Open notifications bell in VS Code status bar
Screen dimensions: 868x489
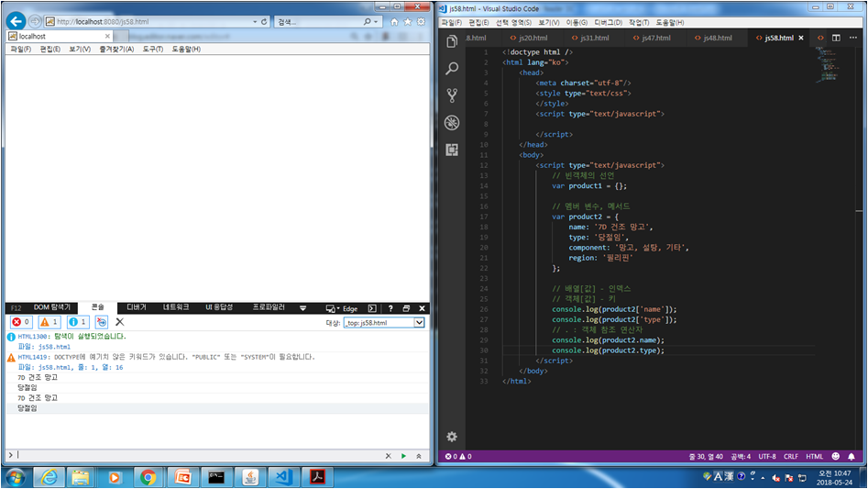coord(852,456)
